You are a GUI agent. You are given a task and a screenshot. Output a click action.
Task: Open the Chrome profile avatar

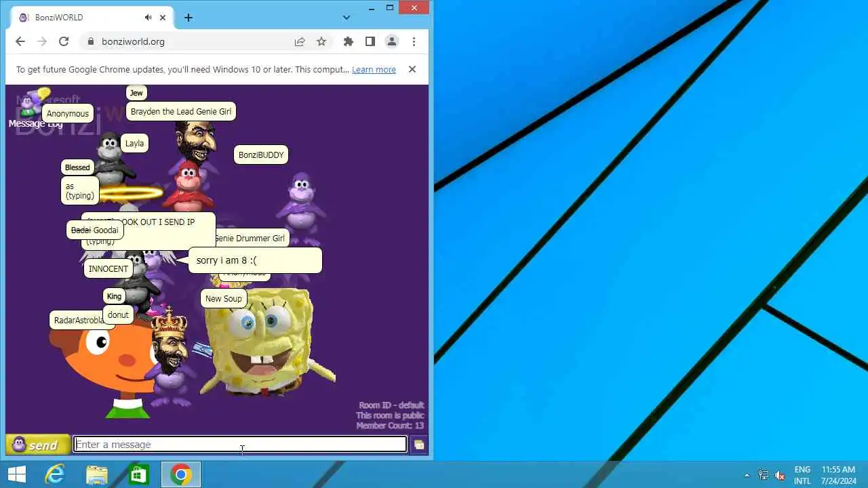(392, 41)
